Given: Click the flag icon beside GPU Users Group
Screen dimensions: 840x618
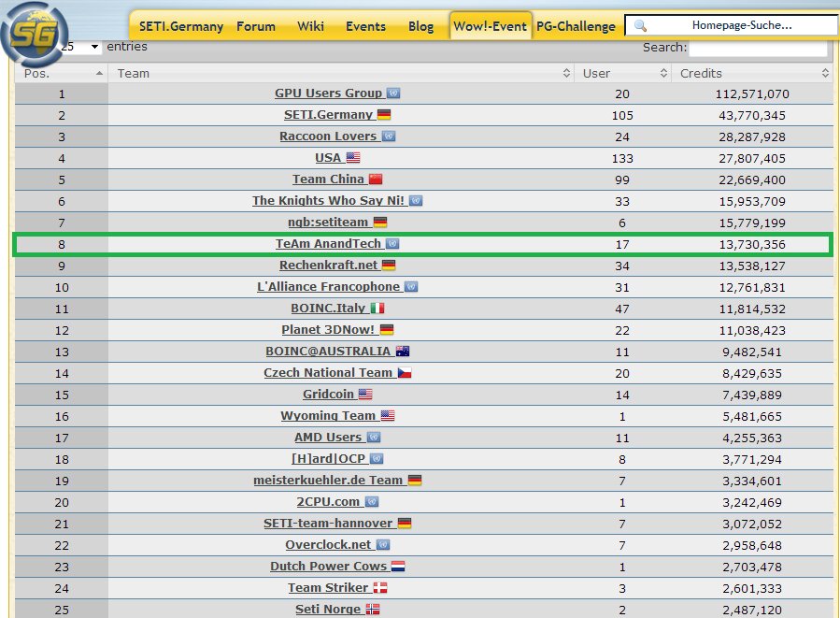Looking at the screenshot, I should coord(393,93).
